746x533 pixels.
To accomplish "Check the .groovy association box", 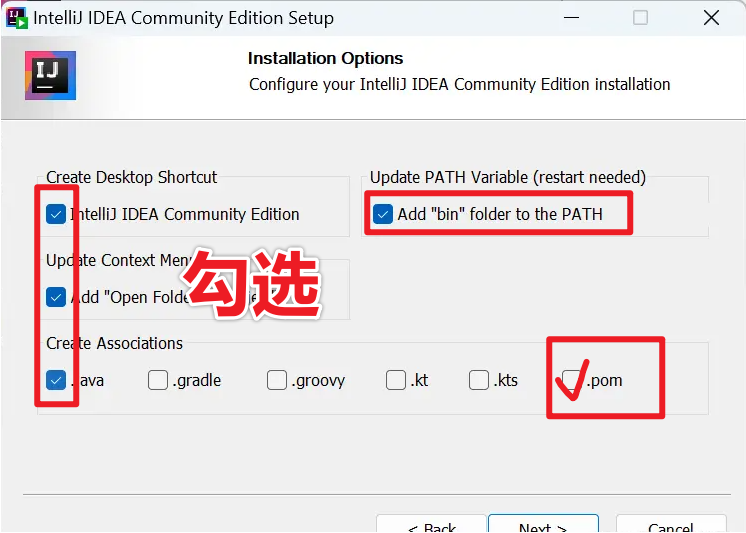I will [277, 380].
